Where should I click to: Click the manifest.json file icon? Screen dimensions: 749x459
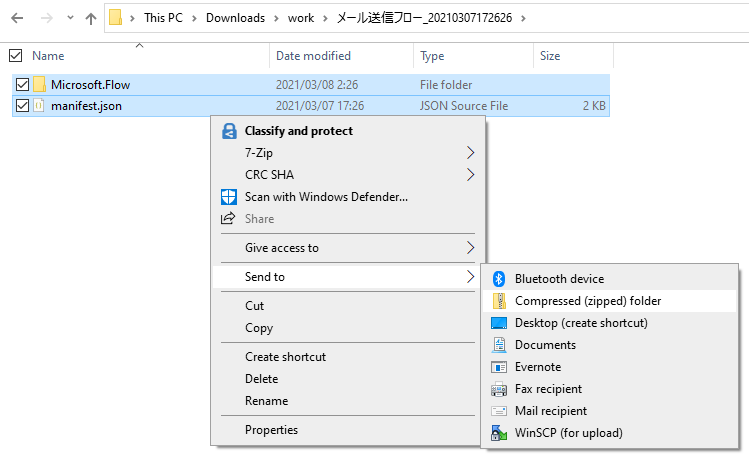point(39,106)
